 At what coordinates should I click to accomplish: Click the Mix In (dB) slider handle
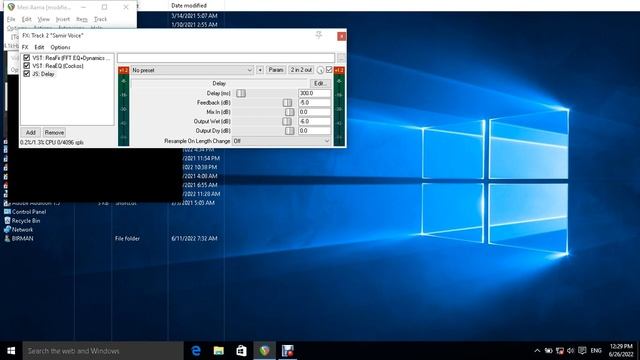coord(289,112)
